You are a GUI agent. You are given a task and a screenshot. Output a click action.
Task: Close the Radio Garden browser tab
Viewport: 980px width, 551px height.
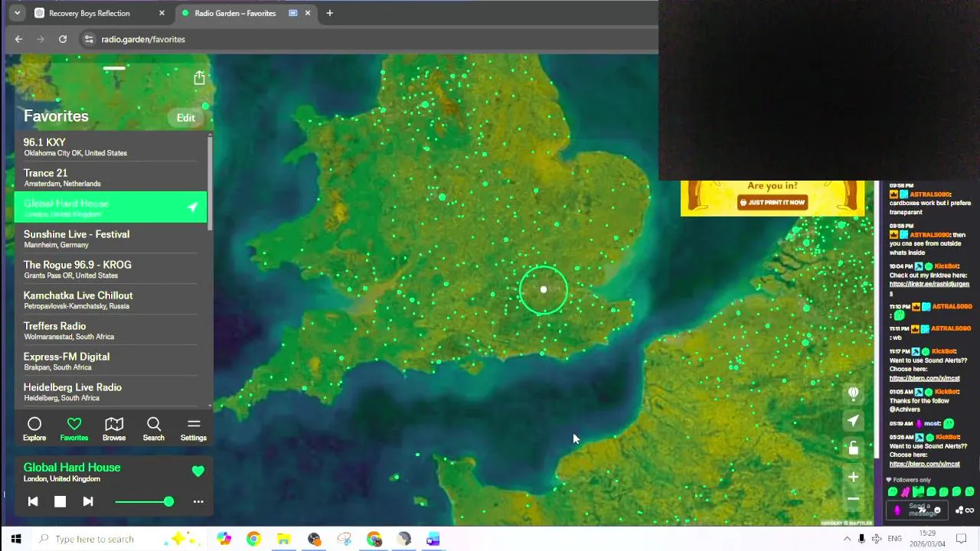[308, 13]
